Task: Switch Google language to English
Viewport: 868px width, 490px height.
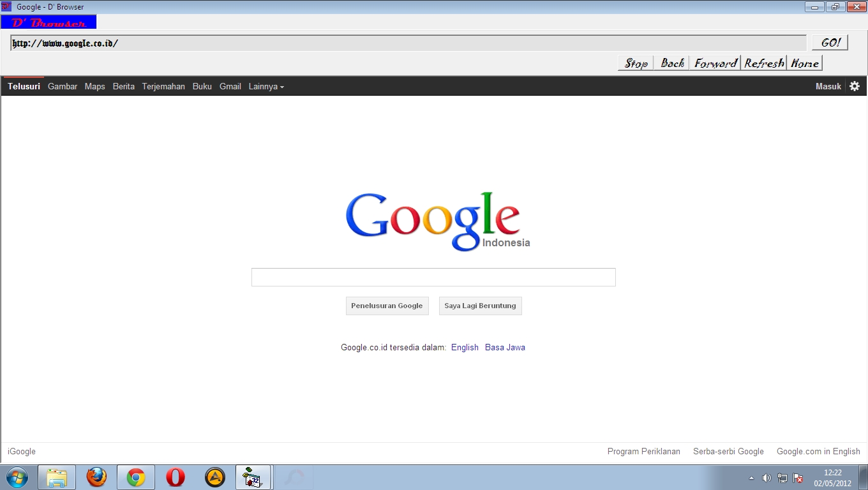Action: pyautogui.click(x=465, y=347)
